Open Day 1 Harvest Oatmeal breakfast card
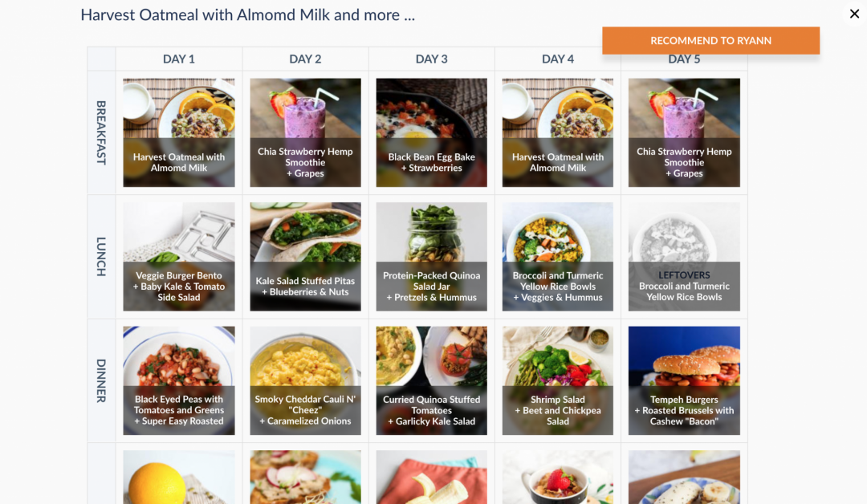867x504 pixels. point(179,132)
